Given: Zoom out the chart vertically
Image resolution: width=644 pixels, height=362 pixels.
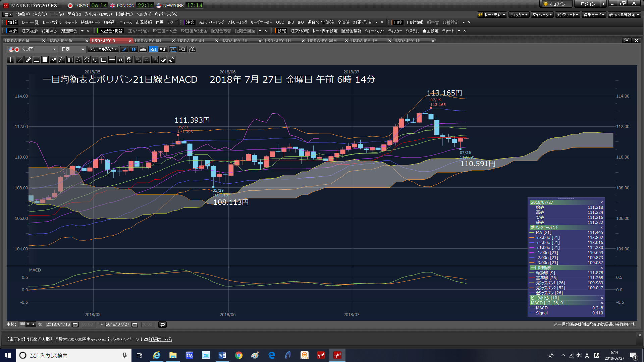Looking at the screenshot, I should point(182,49).
